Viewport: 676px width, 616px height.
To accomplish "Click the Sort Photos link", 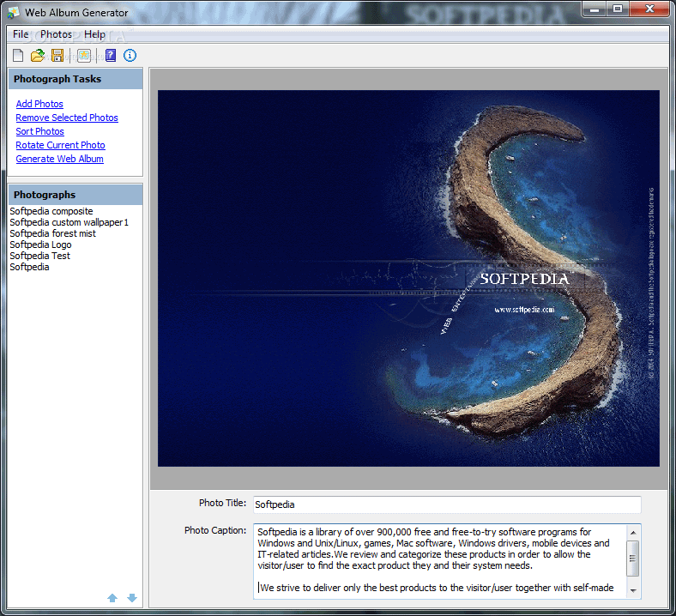I will coord(40,131).
